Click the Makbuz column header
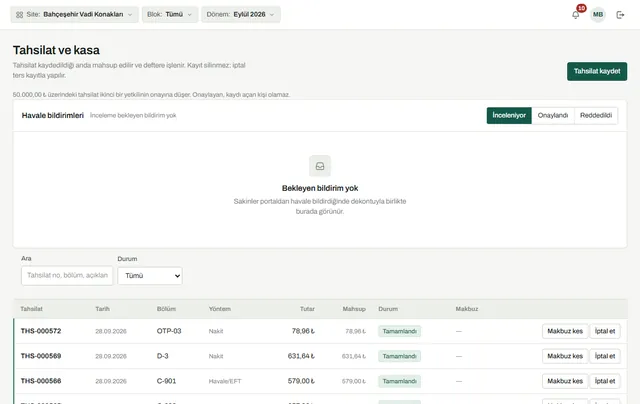 point(467,309)
